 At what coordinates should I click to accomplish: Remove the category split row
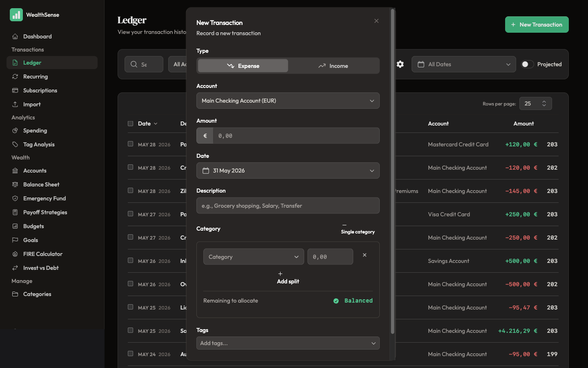tap(365, 255)
